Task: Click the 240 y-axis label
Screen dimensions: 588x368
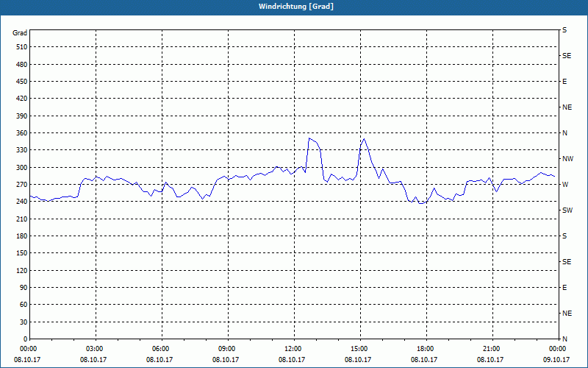Action: 22,202
